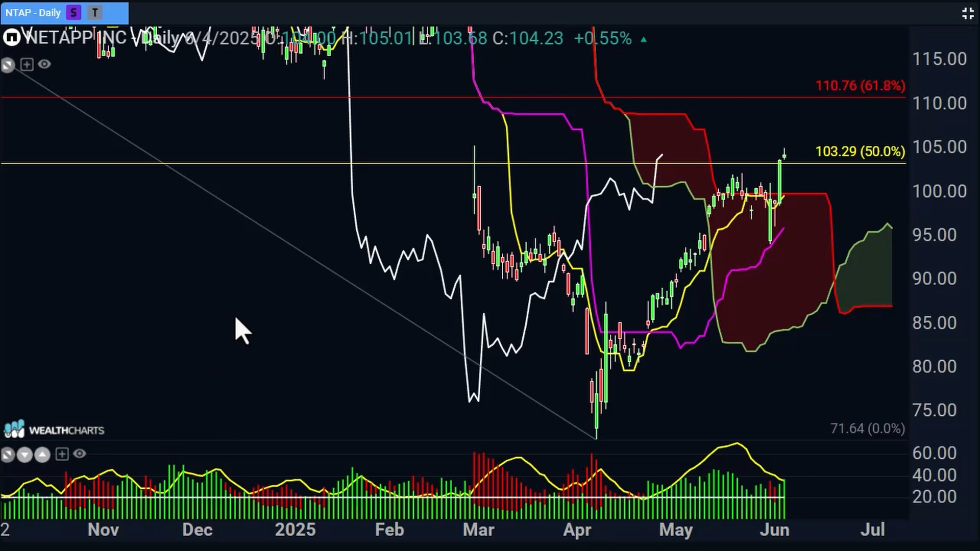The image size is (980, 551).
Task: Maximize the main price pane via arrows icon
Action: click(x=8, y=65)
